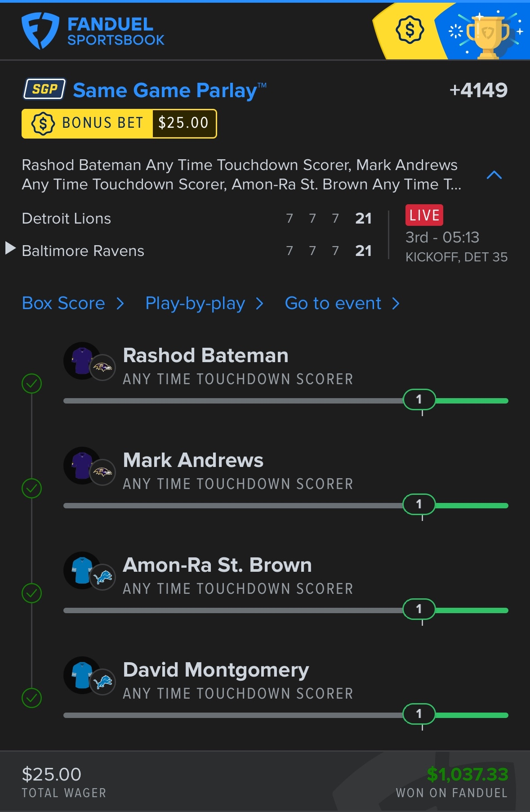Tap Amon-Ra St. Brown's Lions jersey icon
Image resolution: width=530 pixels, height=812 pixels.
point(83,570)
